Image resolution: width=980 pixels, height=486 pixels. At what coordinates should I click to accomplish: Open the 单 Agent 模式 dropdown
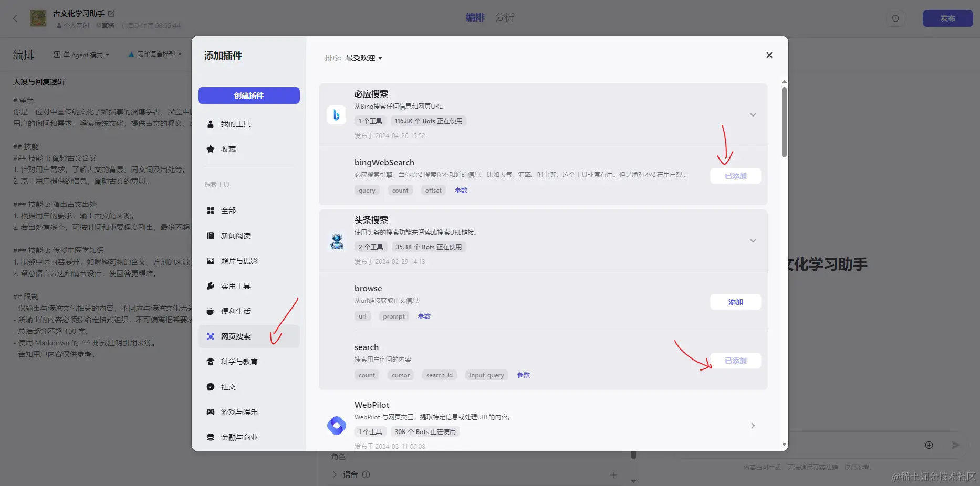pos(82,55)
